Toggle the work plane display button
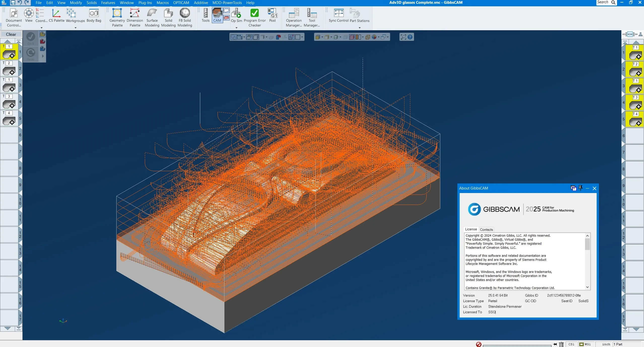 click(249, 37)
